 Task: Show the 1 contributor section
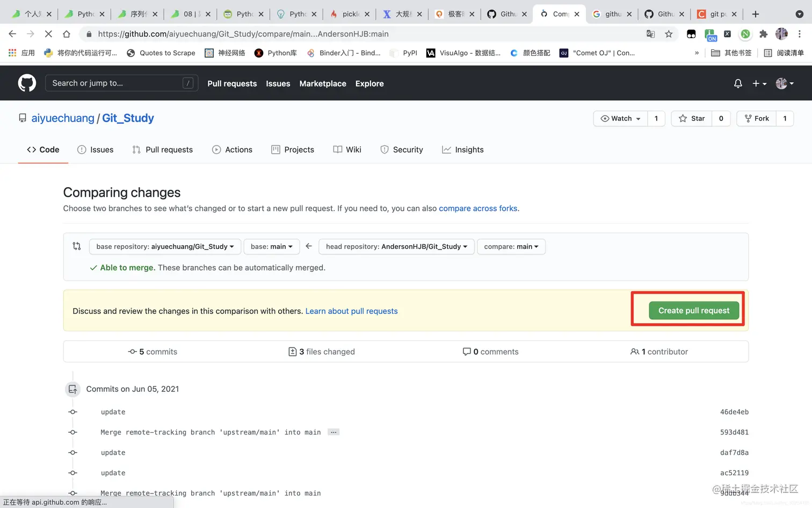point(659,352)
